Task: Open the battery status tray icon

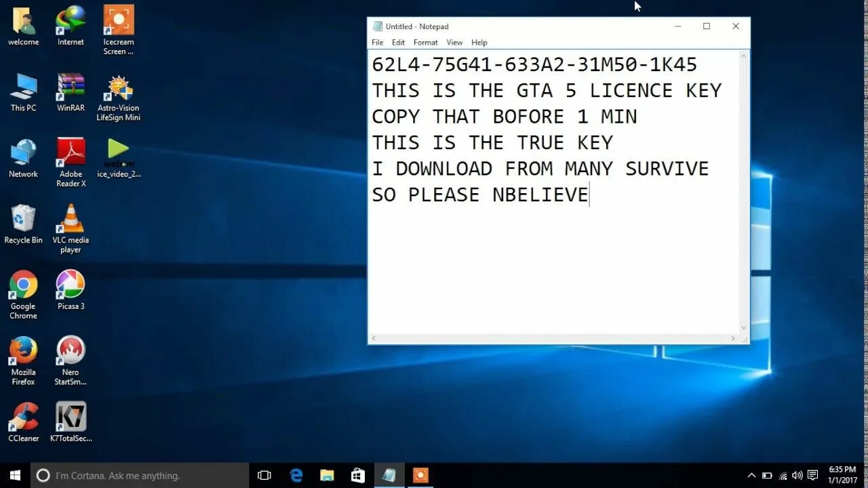Action: [767, 476]
